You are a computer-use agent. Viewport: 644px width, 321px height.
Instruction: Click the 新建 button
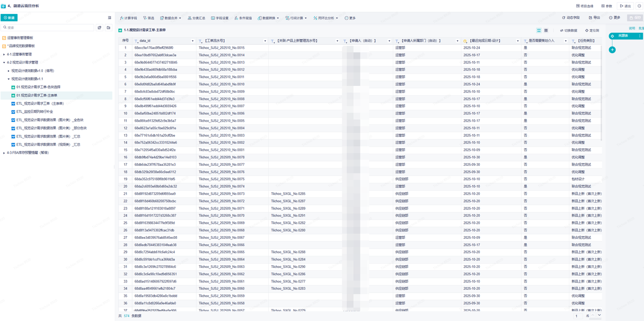coord(9,18)
